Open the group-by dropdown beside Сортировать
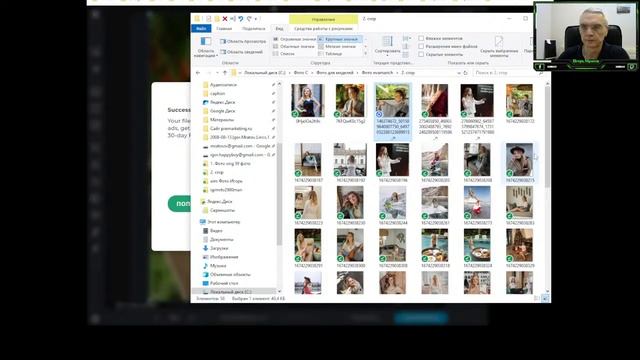Screen dimensions: 640x360 (x=407, y=38)
